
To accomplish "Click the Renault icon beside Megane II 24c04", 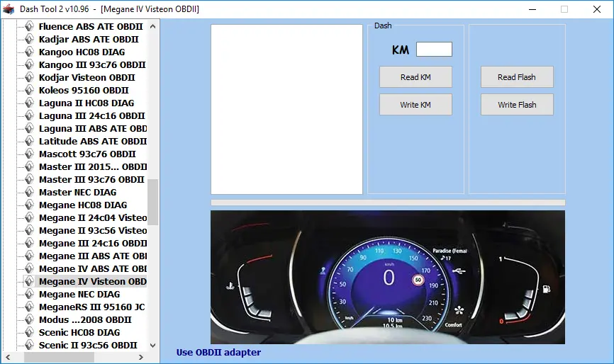I will pyautogui.click(x=29, y=217).
